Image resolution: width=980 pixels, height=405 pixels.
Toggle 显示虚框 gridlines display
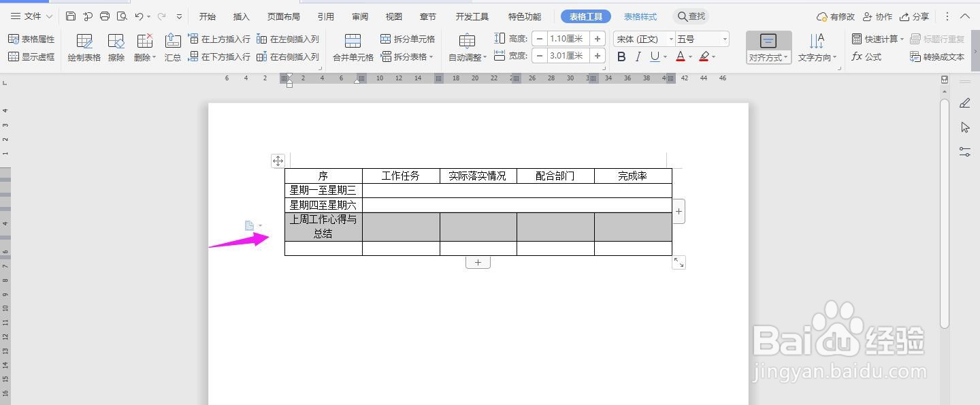tap(31, 57)
